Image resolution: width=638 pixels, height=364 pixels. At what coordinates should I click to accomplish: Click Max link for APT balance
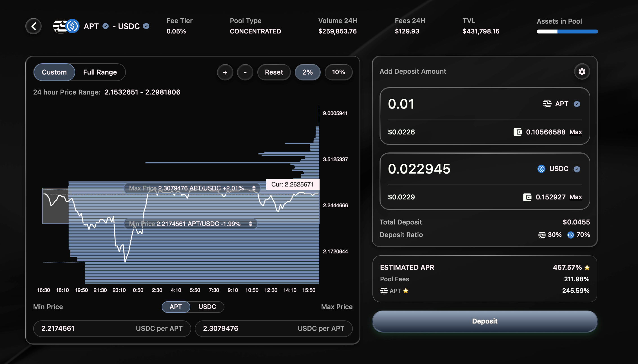click(x=575, y=132)
